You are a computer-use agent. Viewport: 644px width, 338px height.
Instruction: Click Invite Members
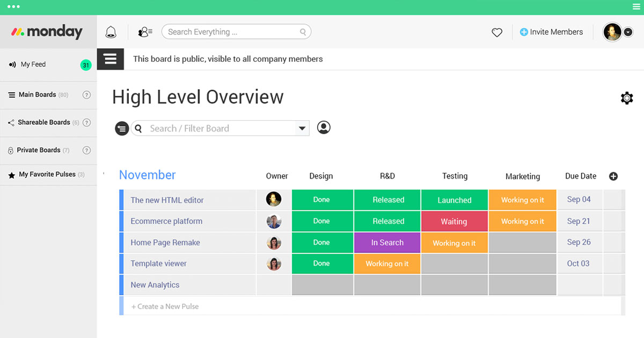point(556,32)
